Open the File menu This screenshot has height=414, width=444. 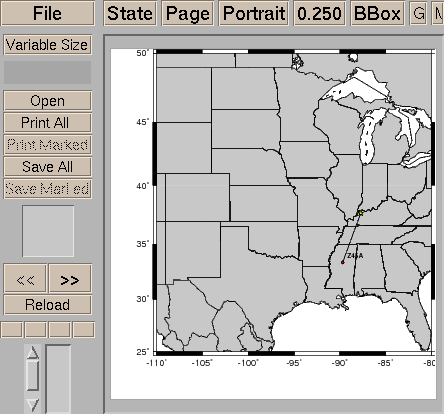click(47, 13)
